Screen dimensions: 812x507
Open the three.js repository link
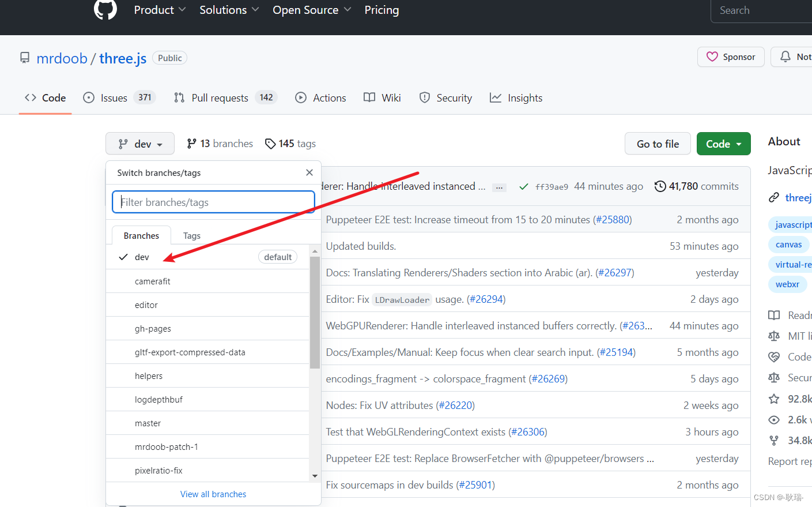(x=123, y=58)
